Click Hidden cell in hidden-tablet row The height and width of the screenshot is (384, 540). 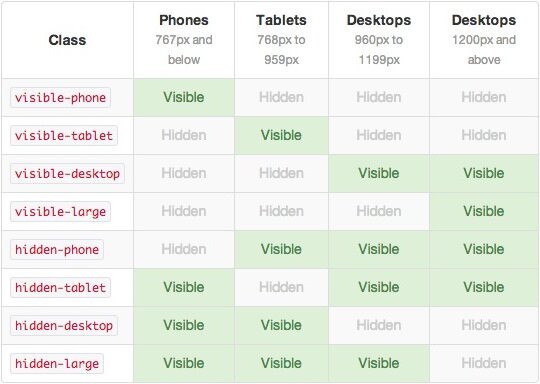(x=281, y=288)
